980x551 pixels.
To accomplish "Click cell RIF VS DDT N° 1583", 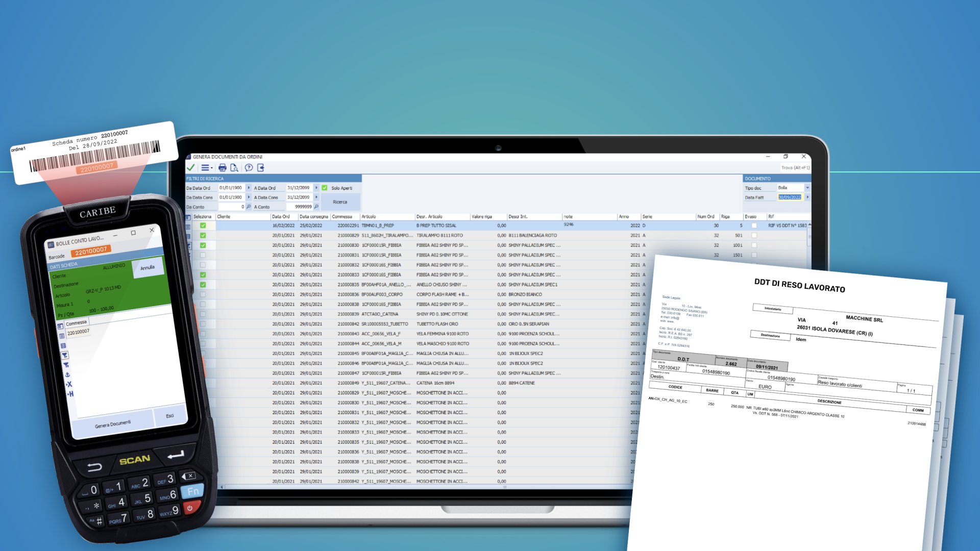I will coord(787,226).
